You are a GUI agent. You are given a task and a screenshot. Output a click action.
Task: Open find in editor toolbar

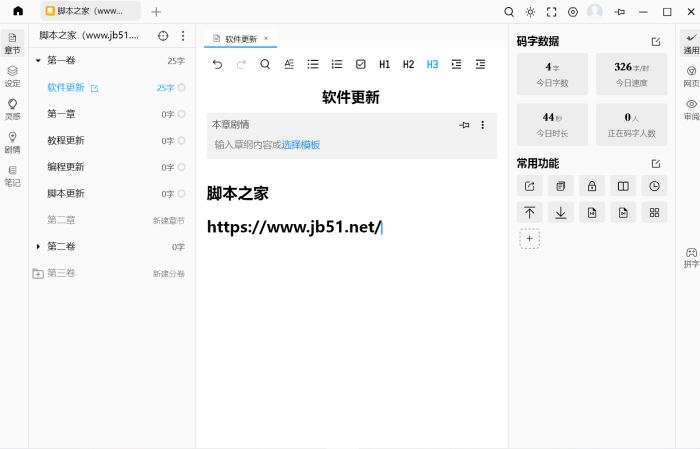coord(265,64)
